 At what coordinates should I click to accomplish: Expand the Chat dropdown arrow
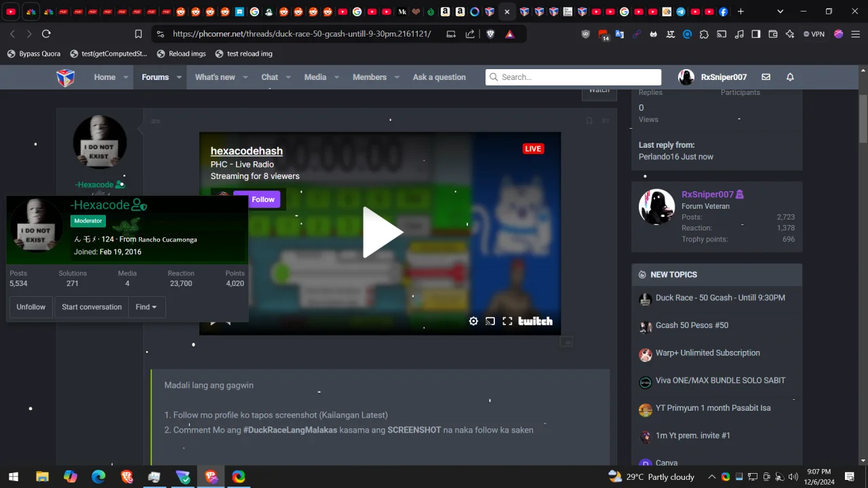[x=288, y=77]
